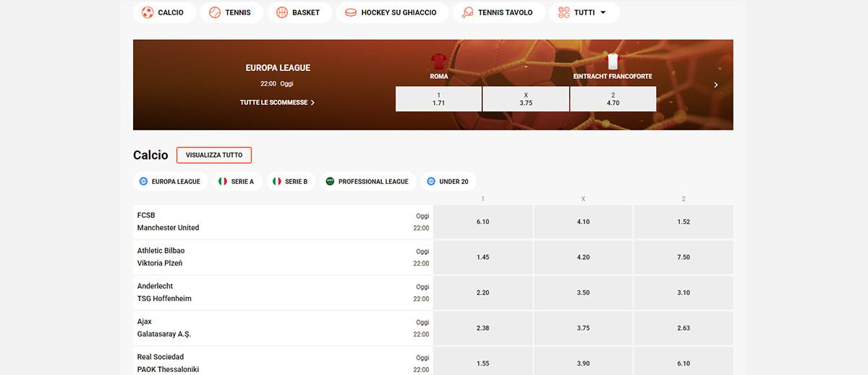868x375 pixels.
Task: Select TSG Hoffenheim win odds 3.10
Action: point(684,293)
